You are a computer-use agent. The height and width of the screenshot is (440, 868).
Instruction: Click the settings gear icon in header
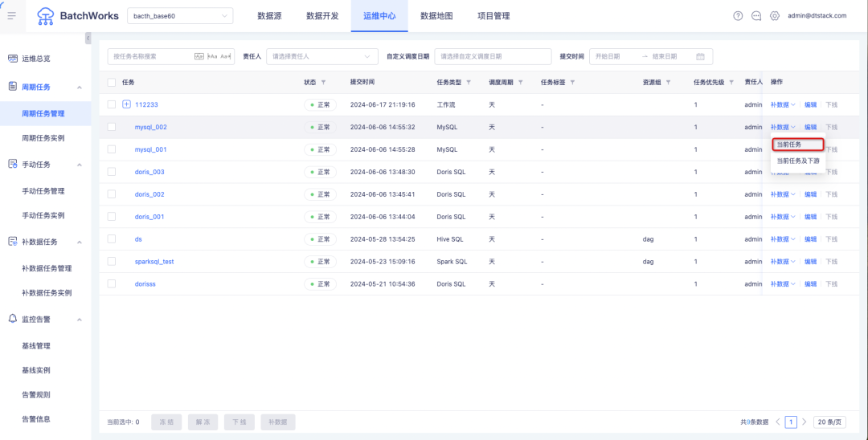pyautogui.click(x=775, y=16)
